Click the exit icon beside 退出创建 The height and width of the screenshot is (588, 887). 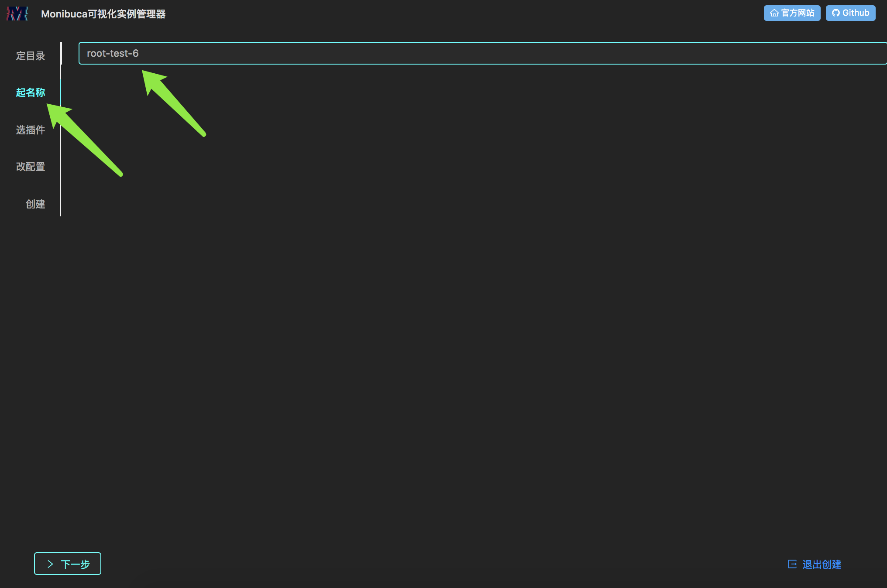pos(792,564)
